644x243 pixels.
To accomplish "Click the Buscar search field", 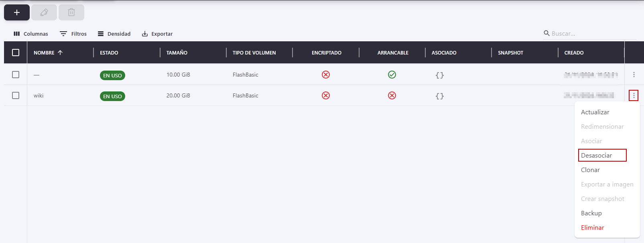I will pyautogui.click(x=590, y=33).
